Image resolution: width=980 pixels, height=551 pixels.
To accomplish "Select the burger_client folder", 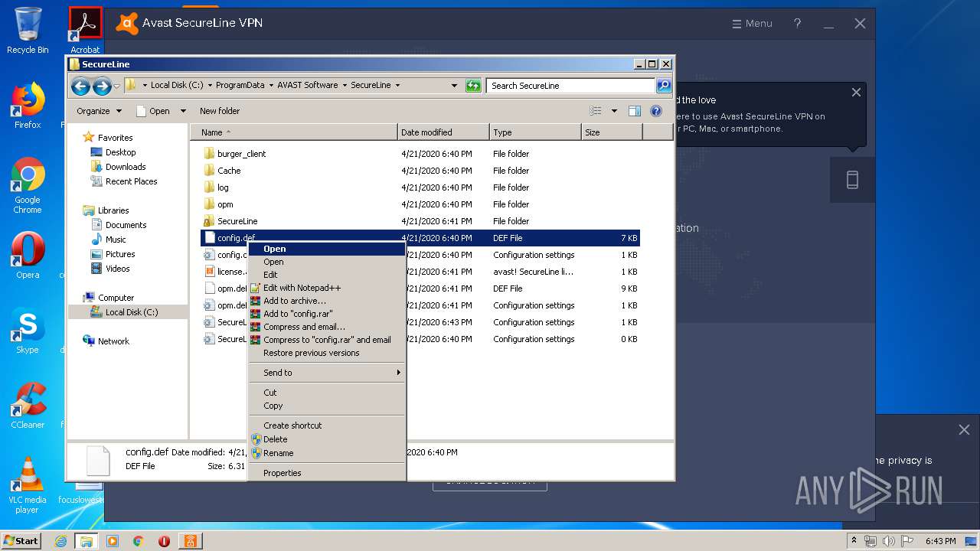I will pyautogui.click(x=234, y=154).
